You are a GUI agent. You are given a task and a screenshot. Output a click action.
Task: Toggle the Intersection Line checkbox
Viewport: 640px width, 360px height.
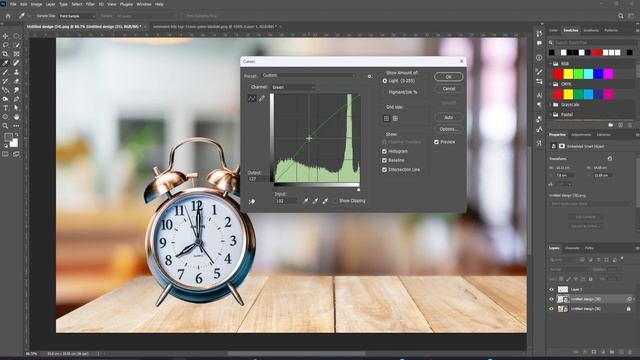384,169
